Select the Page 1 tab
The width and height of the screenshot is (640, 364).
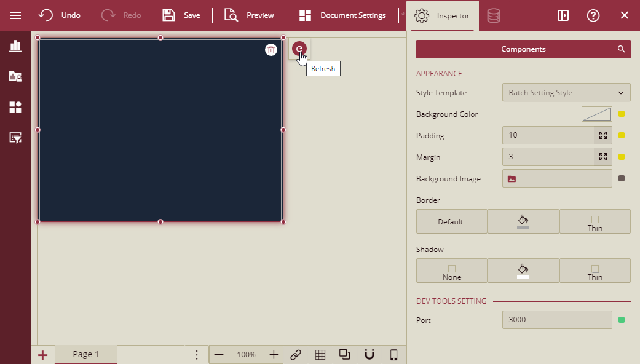pos(85,354)
